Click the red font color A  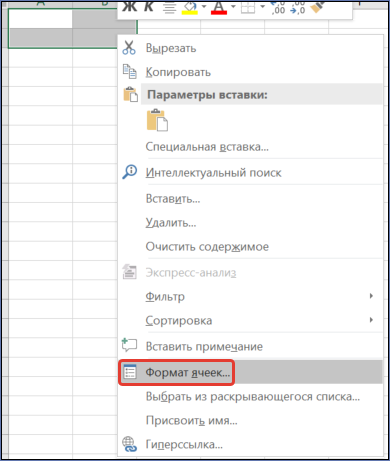tap(219, 7)
